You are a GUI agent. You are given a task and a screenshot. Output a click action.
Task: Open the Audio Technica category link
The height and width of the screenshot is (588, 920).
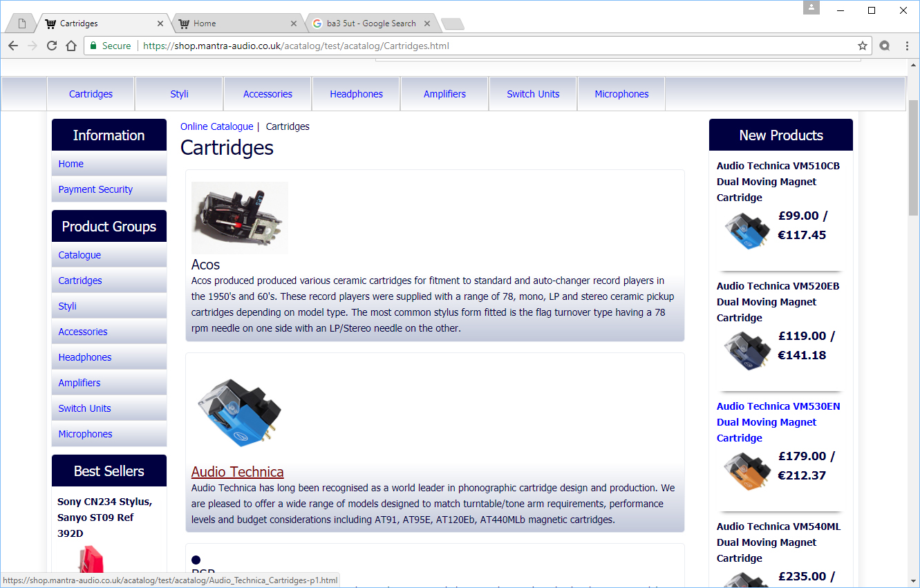tap(237, 472)
